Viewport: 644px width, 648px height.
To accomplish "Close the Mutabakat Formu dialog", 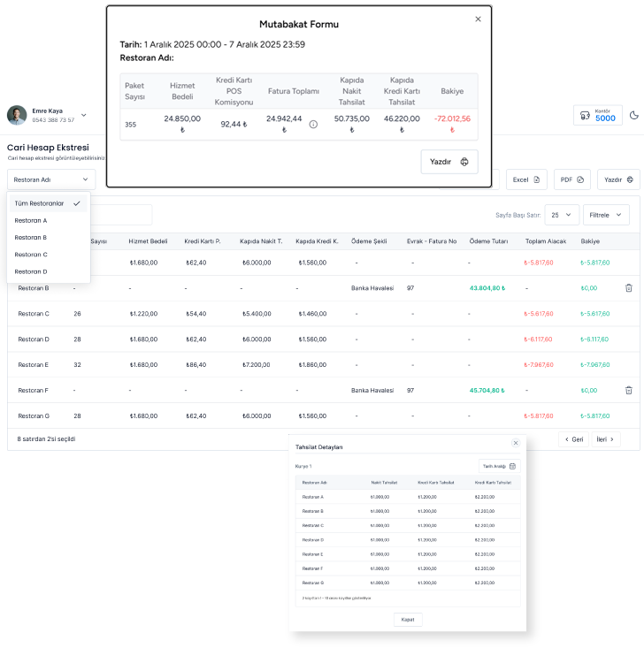I will pos(479,19).
